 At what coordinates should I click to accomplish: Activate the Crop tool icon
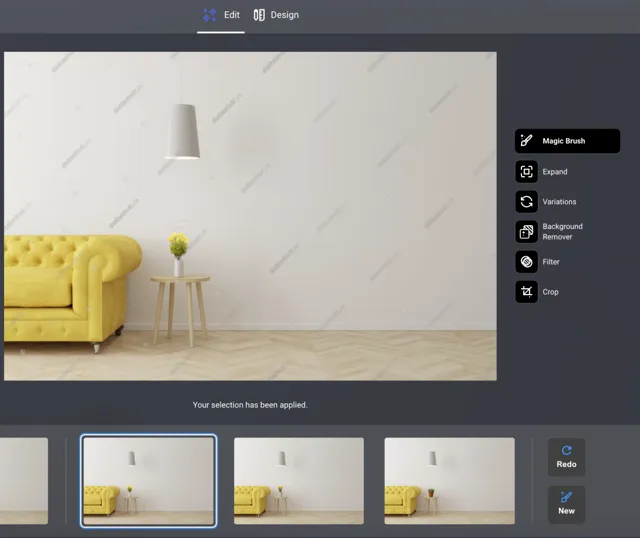[527, 292]
